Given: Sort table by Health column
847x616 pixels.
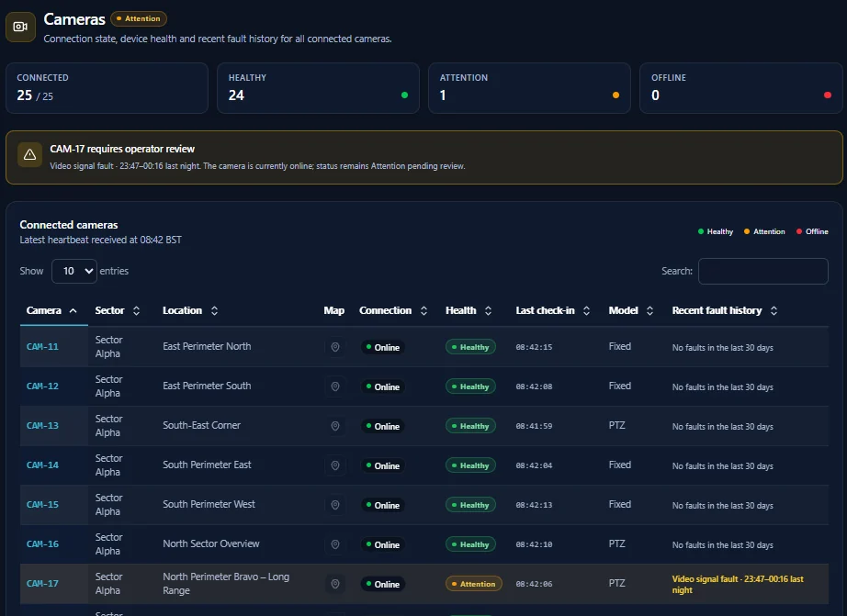Looking at the screenshot, I should (469, 310).
